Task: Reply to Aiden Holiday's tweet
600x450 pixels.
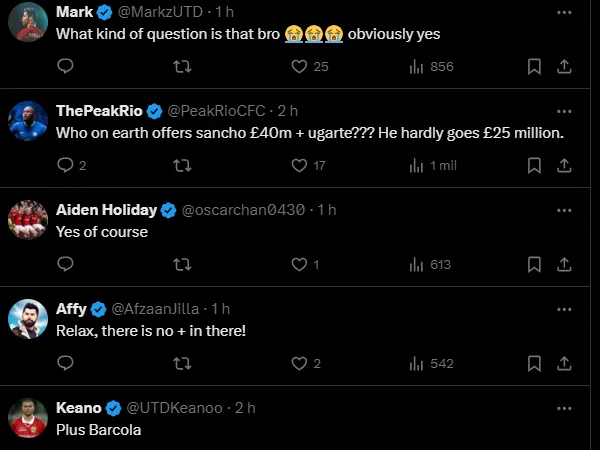Action: 66,264
